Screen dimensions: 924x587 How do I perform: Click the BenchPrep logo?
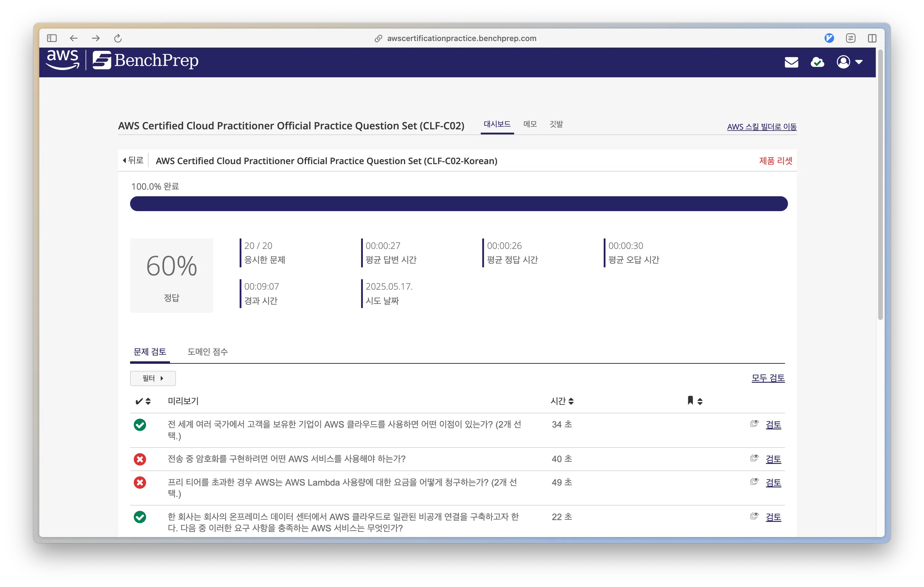click(146, 61)
